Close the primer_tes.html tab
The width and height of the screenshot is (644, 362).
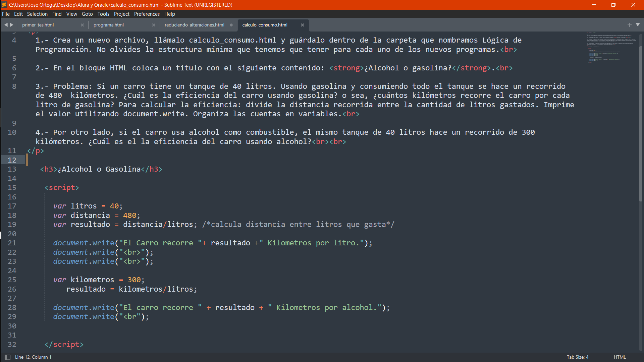(82, 25)
